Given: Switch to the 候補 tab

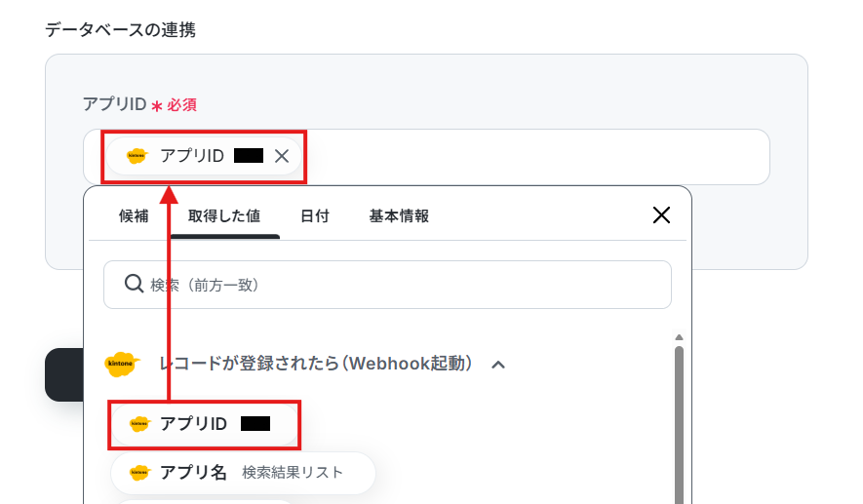Looking at the screenshot, I should click(134, 215).
